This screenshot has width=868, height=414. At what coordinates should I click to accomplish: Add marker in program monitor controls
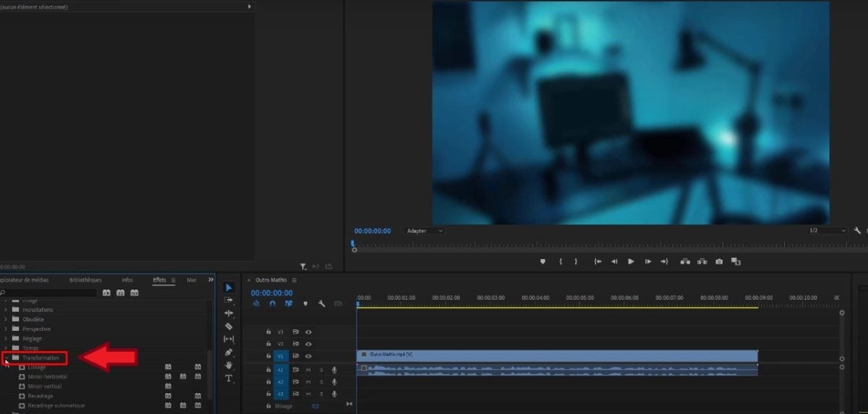point(542,261)
